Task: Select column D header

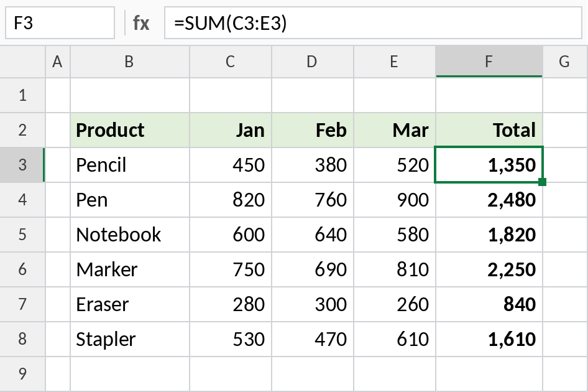Action: pyautogui.click(x=313, y=62)
